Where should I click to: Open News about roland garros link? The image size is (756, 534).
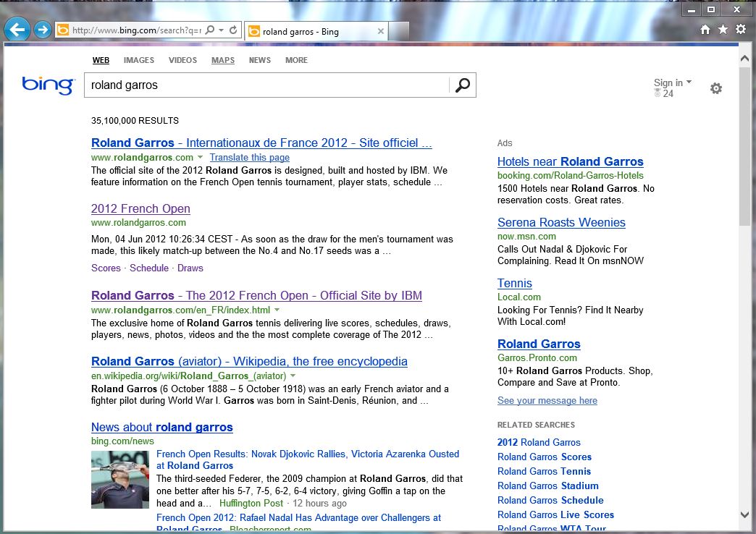click(162, 428)
